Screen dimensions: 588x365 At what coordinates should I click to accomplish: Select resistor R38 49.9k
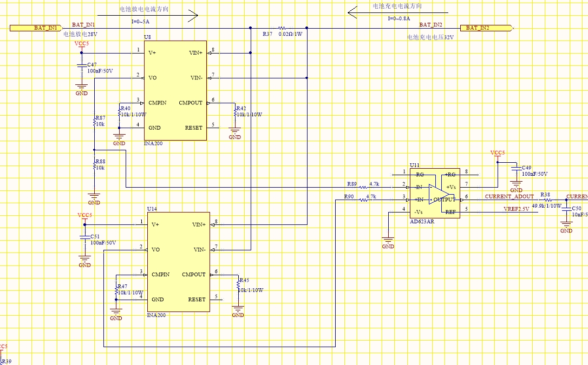548,200
